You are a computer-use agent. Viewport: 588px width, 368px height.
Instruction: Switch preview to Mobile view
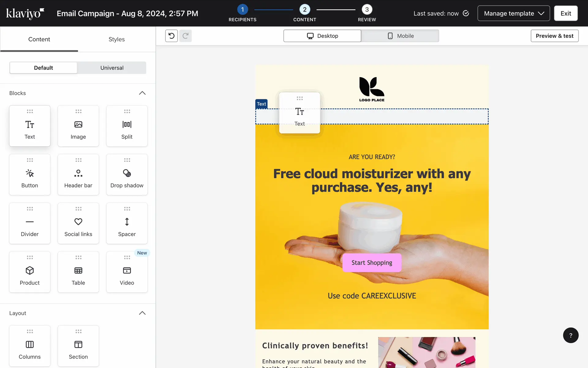(400, 36)
